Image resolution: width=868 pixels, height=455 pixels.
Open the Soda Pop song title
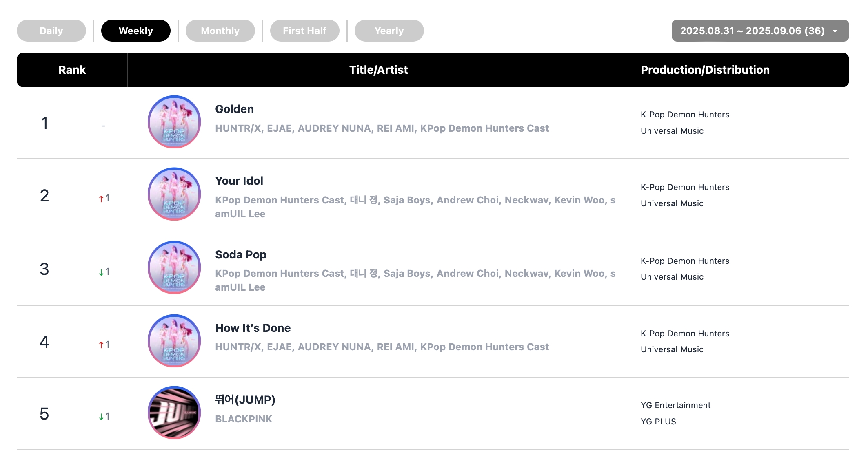tap(241, 254)
